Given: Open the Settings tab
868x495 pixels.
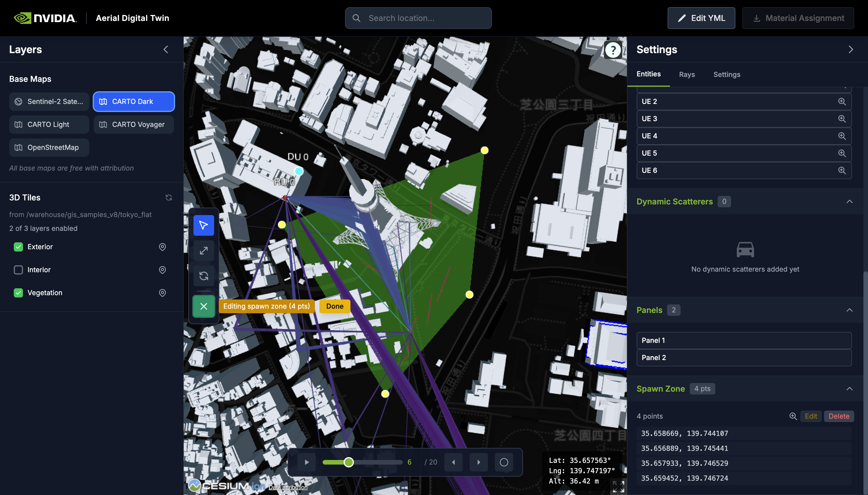Looking at the screenshot, I should [x=726, y=74].
